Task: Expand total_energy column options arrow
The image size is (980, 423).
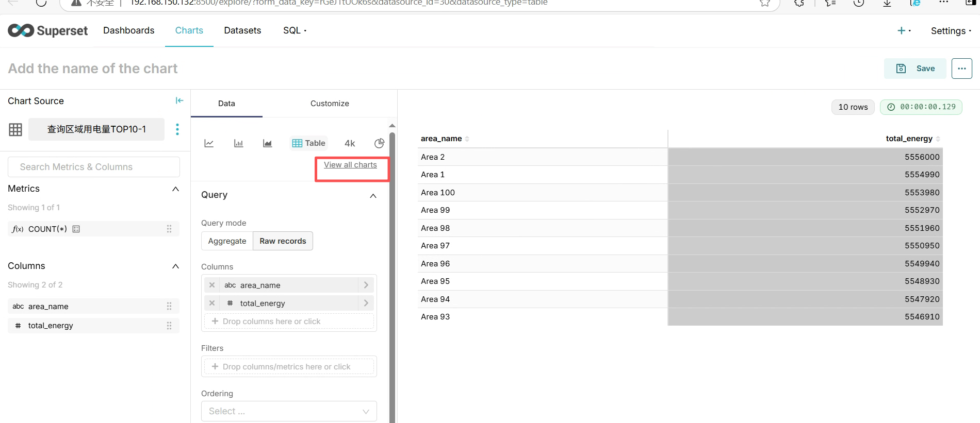Action: [366, 303]
